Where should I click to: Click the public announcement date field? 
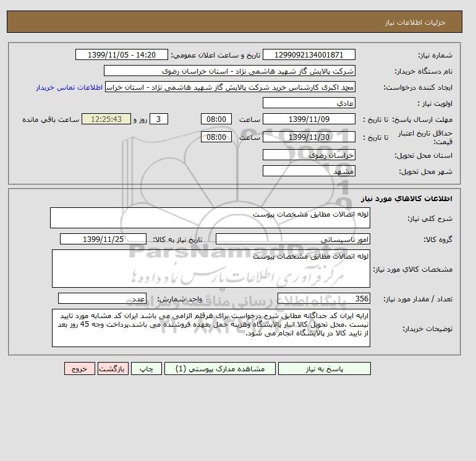[x=121, y=54]
